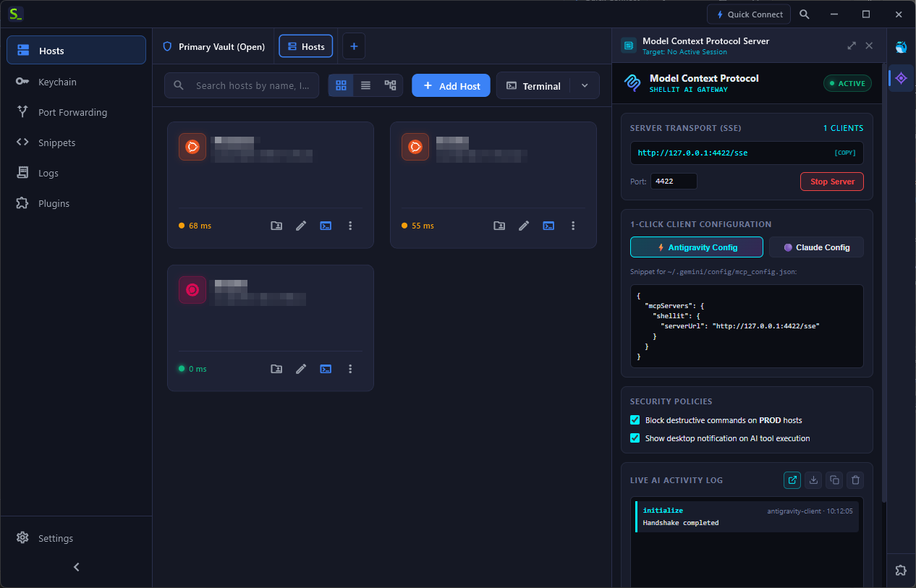Click the Target: No Active Session text
The image size is (916, 588).
[x=684, y=52]
